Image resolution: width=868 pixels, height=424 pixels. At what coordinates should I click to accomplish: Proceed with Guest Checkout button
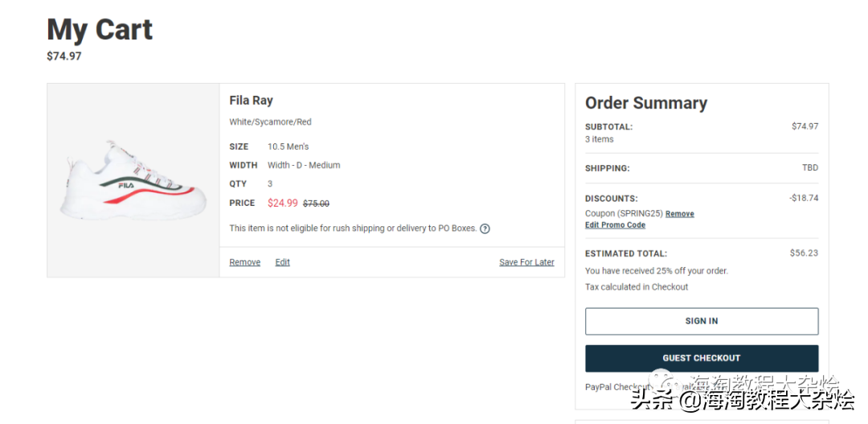point(701,358)
